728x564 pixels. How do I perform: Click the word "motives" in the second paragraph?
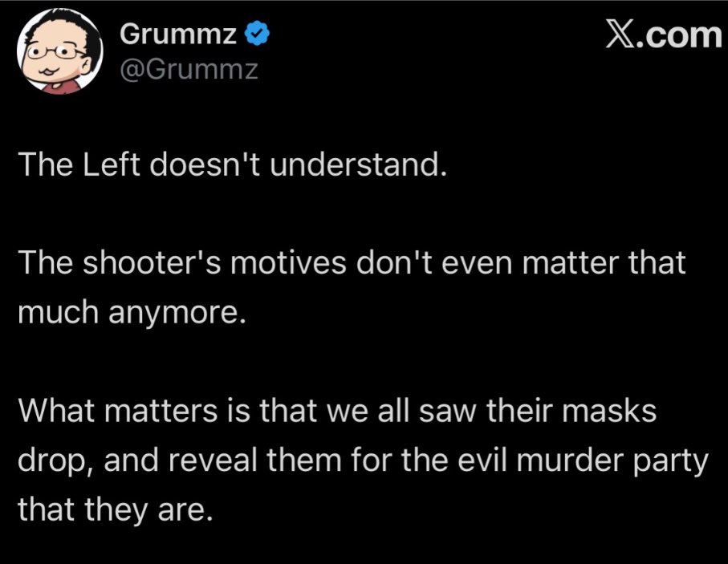pos(289,262)
